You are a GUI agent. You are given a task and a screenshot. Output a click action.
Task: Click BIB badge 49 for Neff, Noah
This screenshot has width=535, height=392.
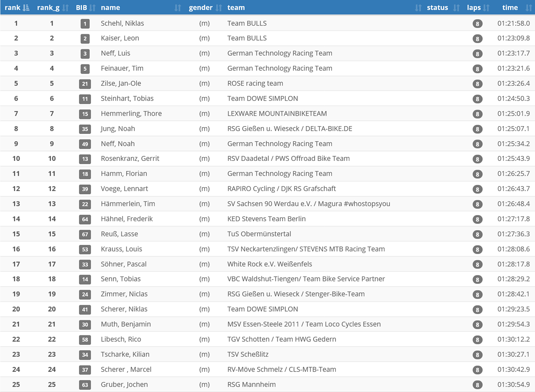coord(85,144)
